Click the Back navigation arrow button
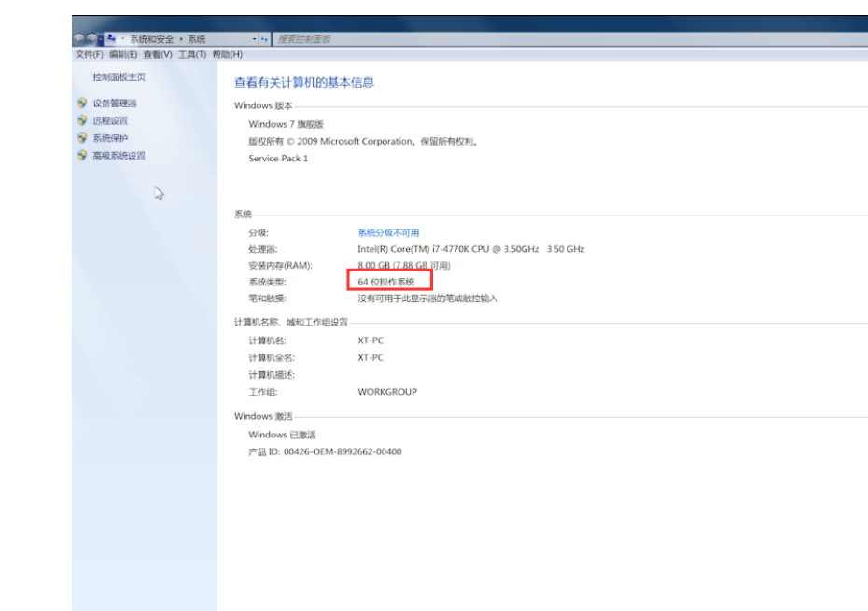This screenshot has width=868, height=611. [79, 39]
